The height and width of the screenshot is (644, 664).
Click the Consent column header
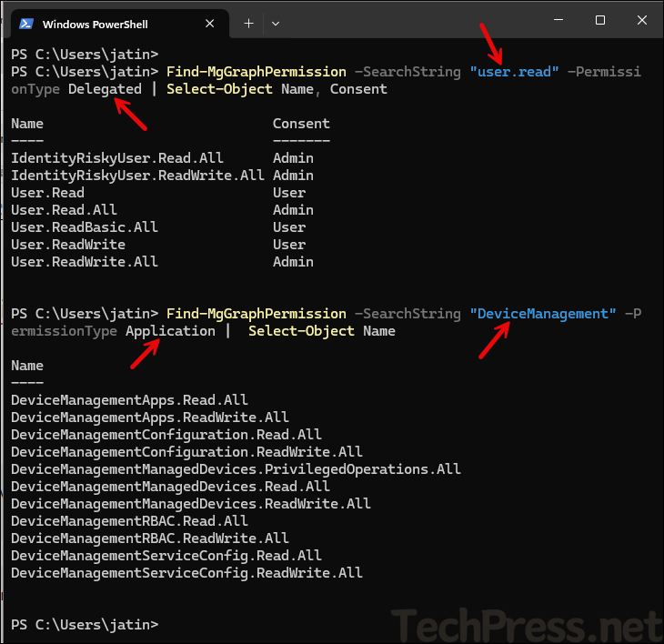301,124
